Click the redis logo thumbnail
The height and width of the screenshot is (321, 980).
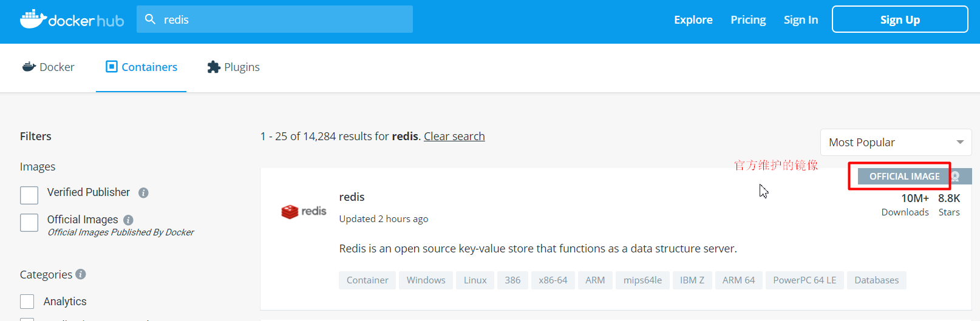click(304, 211)
